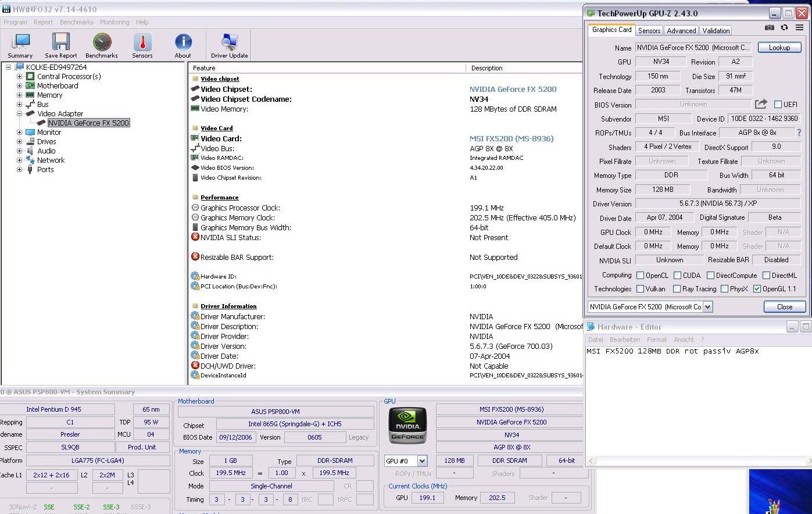Click the Hardware ID row icon
Screen dimensions: 812x514
(195, 276)
